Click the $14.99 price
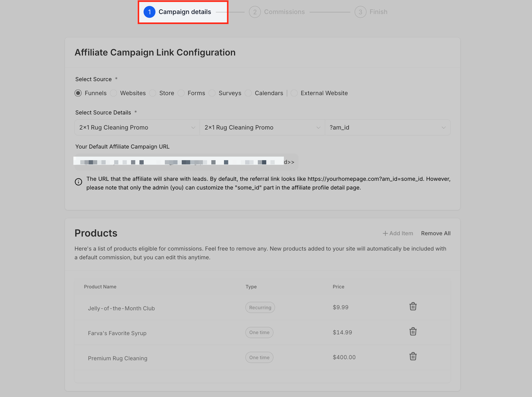Image resolution: width=532 pixels, height=397 pixels. (342, 332)
